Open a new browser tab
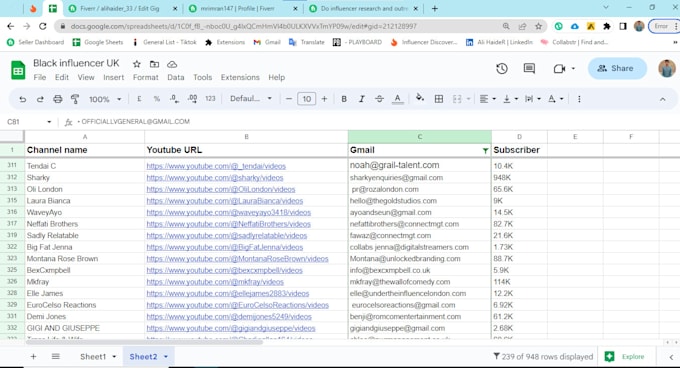 coord(435,9)
